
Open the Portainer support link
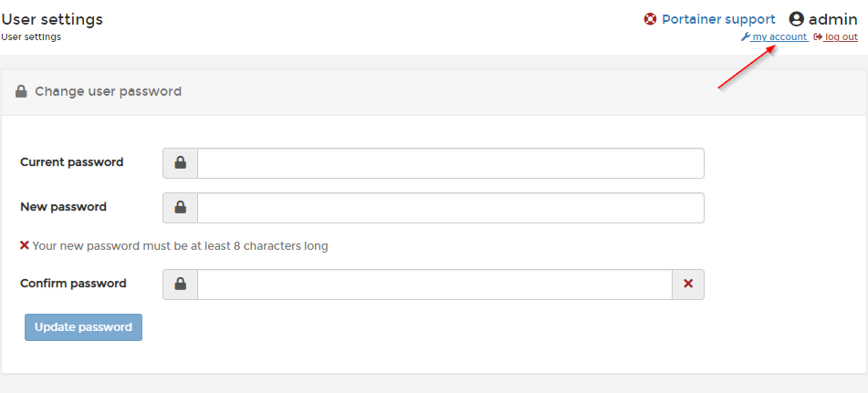coord(718,19)
